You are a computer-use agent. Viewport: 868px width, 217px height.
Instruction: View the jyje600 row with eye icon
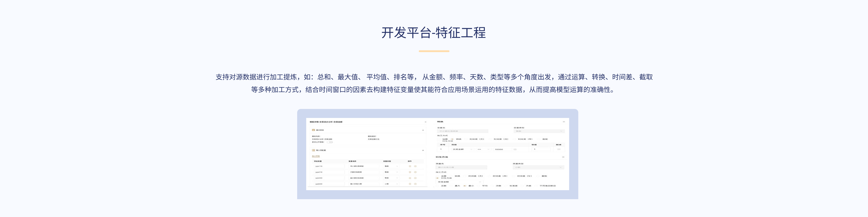tap(415, 184)
